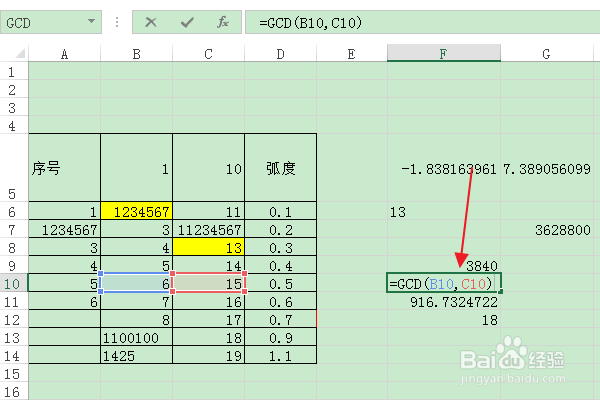The height and width of the screenshot is (400, 600).
Task: Open the Insert Function fx dialog
Action: click(x=223, y=22)
